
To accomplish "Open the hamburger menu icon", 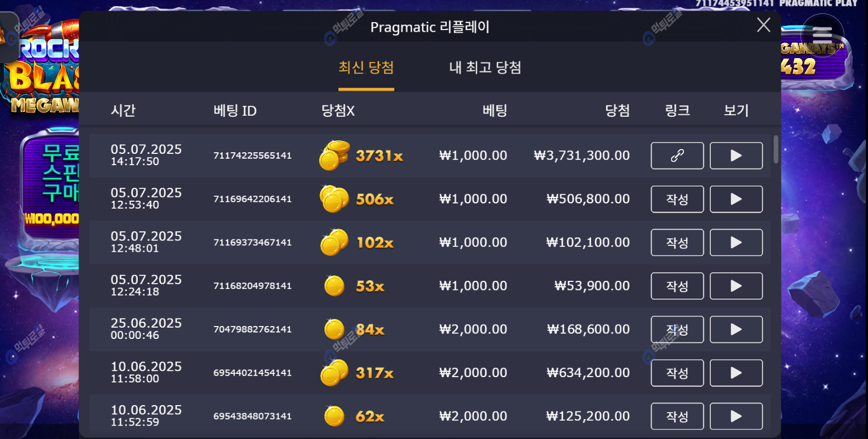I will (x=822, y=36).
